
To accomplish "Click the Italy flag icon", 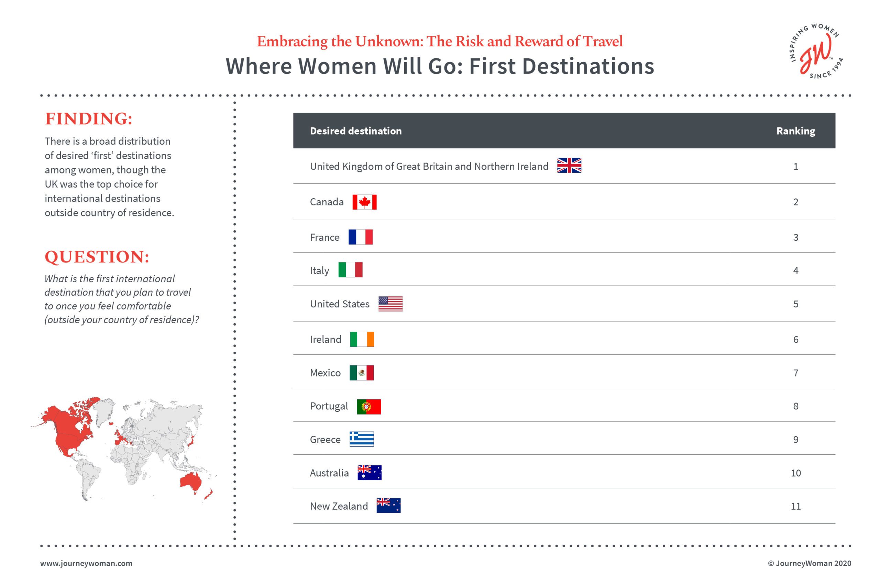I will pyautogui.click(x=350, y=270).
